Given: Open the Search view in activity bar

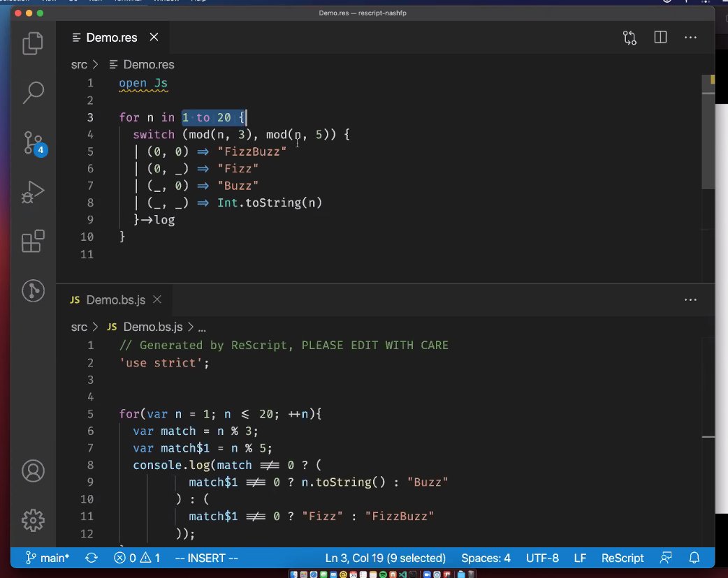Looking at the screenshot, I should click(x=33, y=92).
